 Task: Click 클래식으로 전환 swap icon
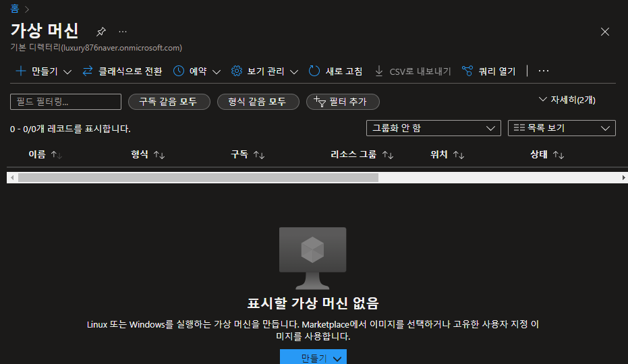point(87,71)
